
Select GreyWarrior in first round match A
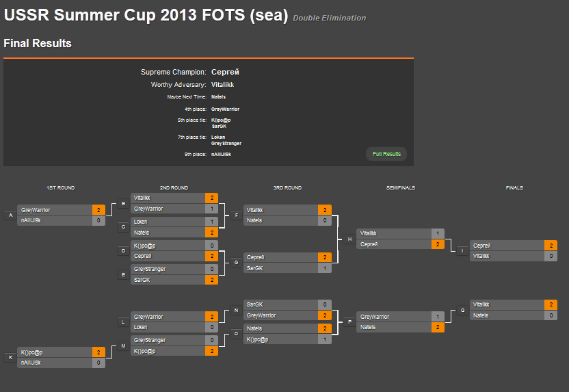click(x=36, y=210)
